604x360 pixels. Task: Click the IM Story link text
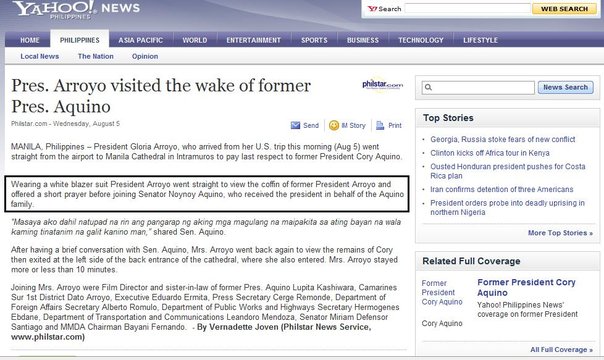[353, 126]
